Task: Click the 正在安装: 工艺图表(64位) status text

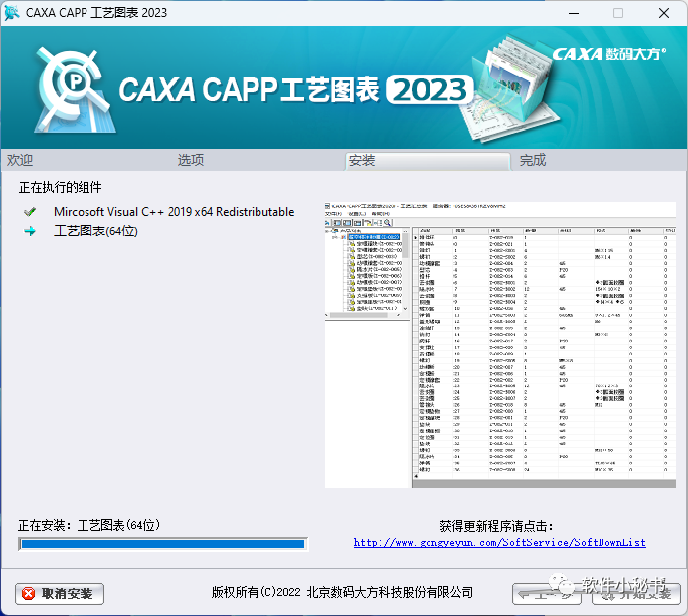Action: (88, 525)
